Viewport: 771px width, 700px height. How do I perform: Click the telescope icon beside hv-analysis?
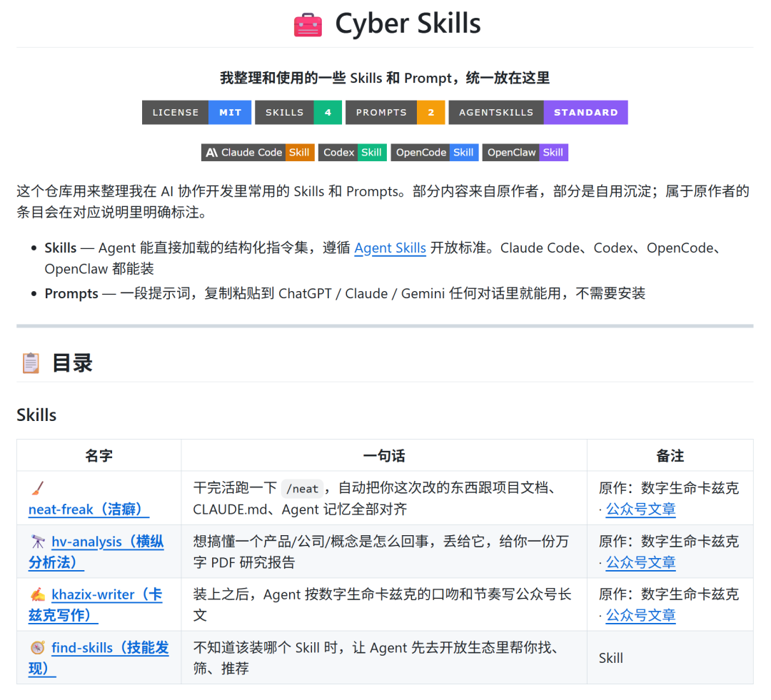pyautogui.click(x=38, y=541)
